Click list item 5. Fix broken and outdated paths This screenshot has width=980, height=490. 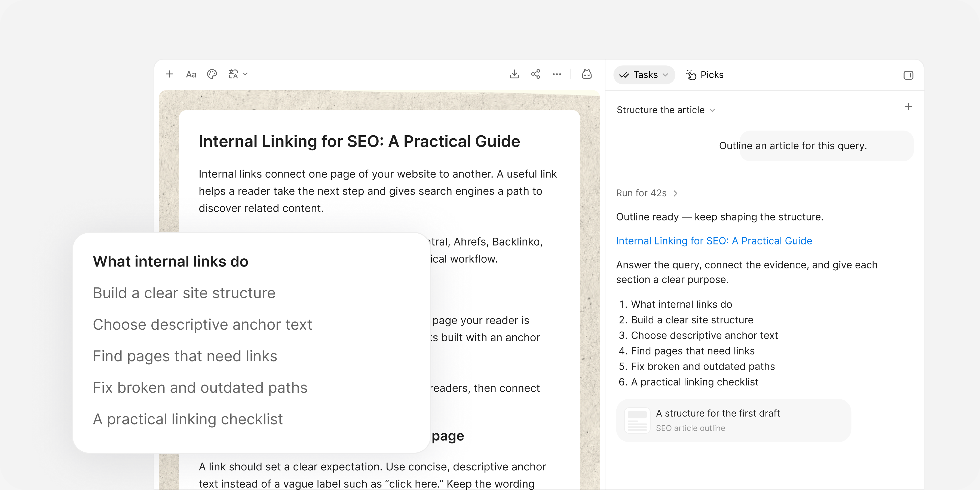click(x=697, y=367)
